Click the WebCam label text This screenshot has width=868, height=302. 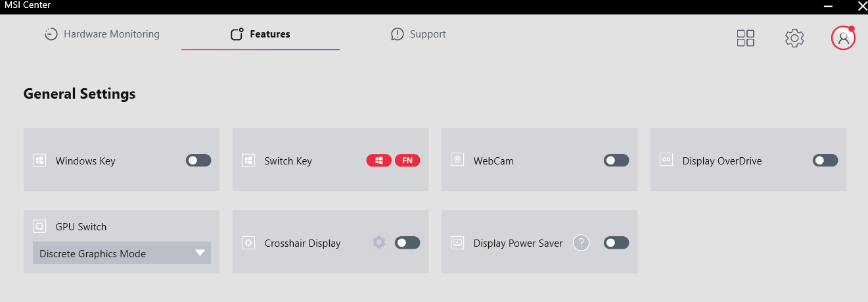[x=493, y=161]
